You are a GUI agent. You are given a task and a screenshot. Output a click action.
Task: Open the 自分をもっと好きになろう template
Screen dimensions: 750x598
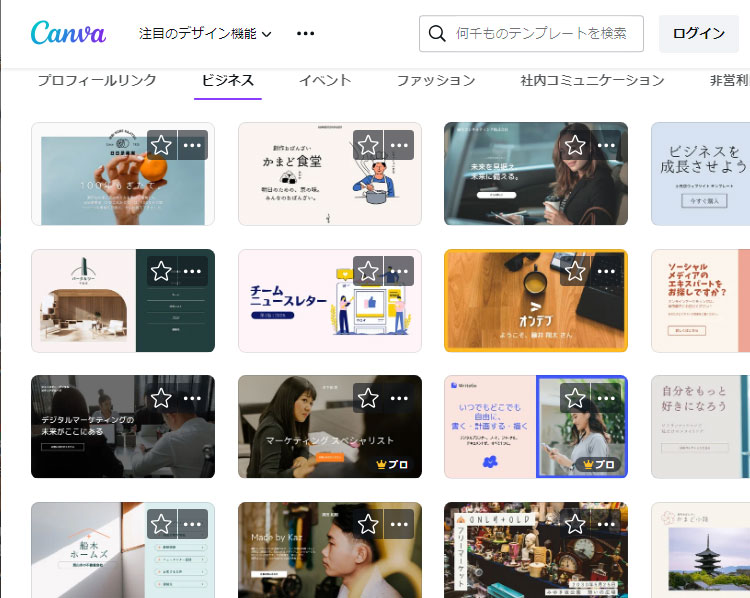[x=700, y=427]
